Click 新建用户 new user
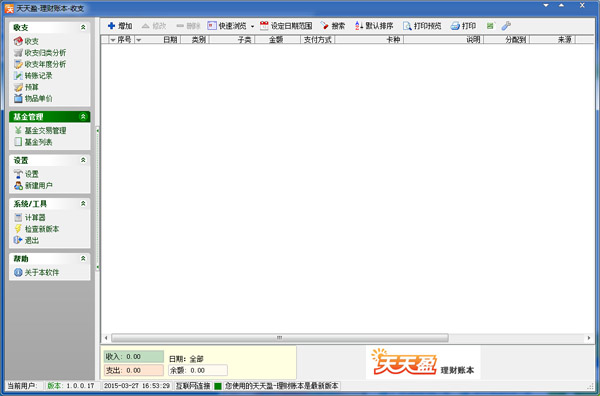This screenshot has width=600, height=396. pos(33,186)
